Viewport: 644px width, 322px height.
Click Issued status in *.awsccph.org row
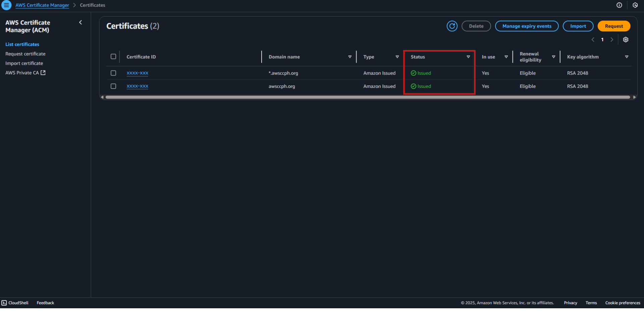[x=421, y=73]
